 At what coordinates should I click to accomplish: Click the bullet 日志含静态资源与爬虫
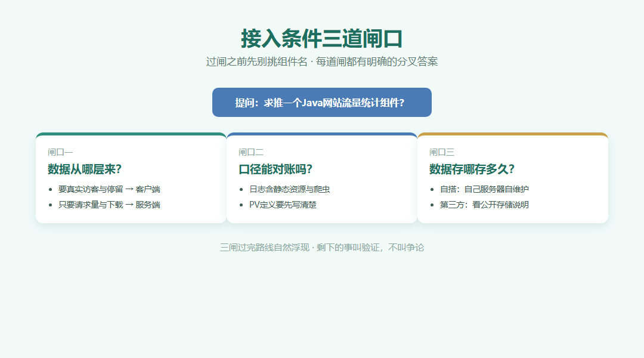pyautogui.click(x=290, y=189)
